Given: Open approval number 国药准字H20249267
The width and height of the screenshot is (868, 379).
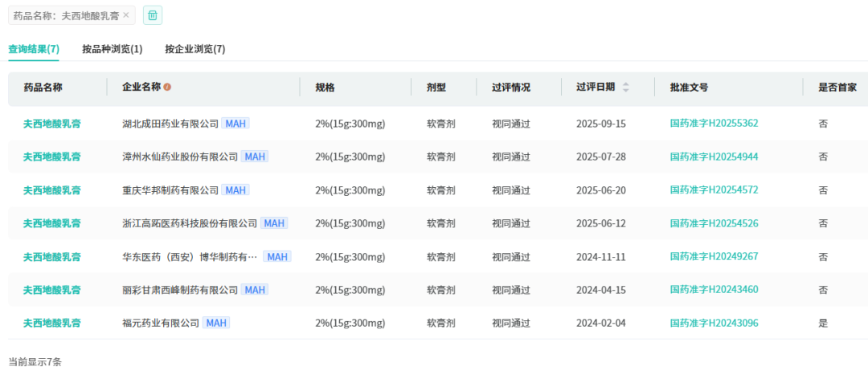Looking at the screenshot, I should (x=714, y=257).
